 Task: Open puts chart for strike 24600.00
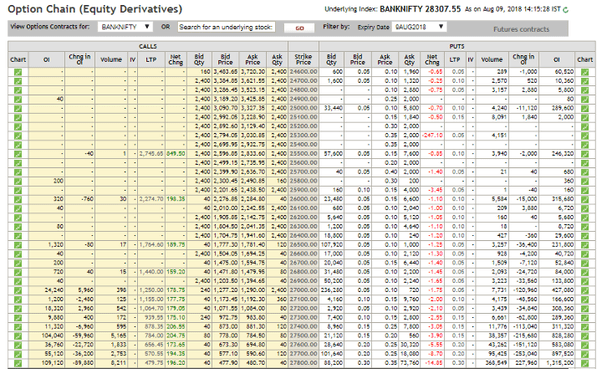(x=585, y=72)
